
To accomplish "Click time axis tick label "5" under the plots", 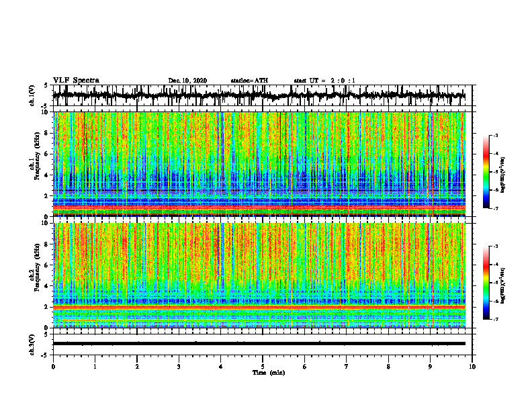I will [263, 367].
